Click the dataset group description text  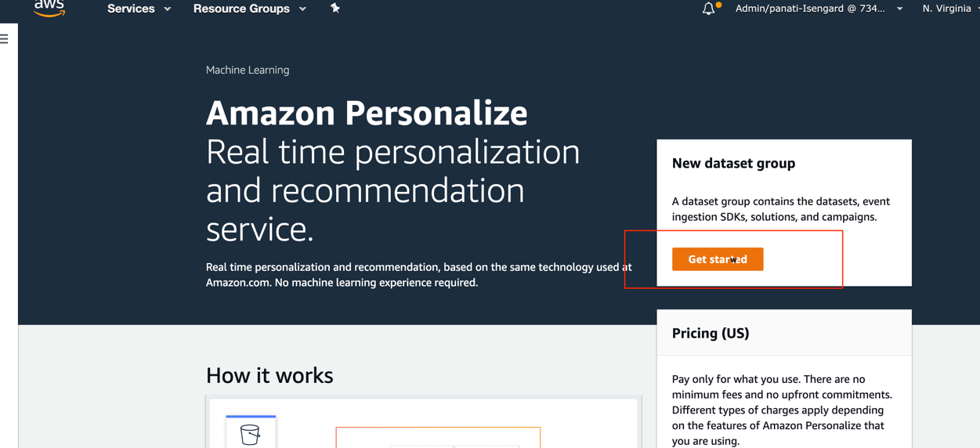(781, 209)
